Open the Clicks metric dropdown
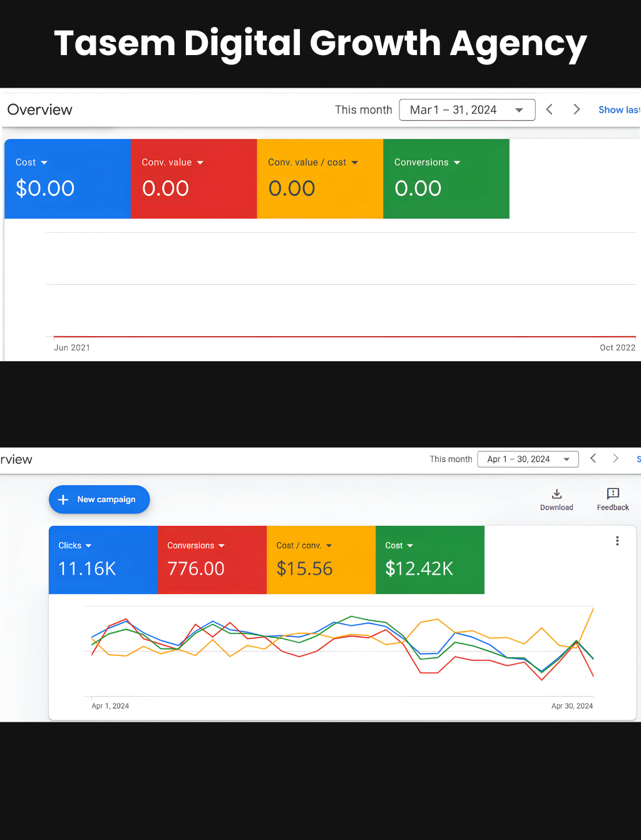 75,545
